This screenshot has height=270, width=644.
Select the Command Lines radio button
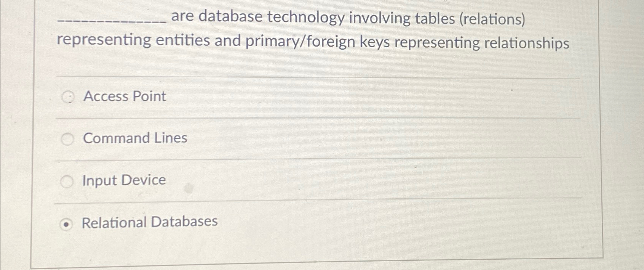click(68, 140)
